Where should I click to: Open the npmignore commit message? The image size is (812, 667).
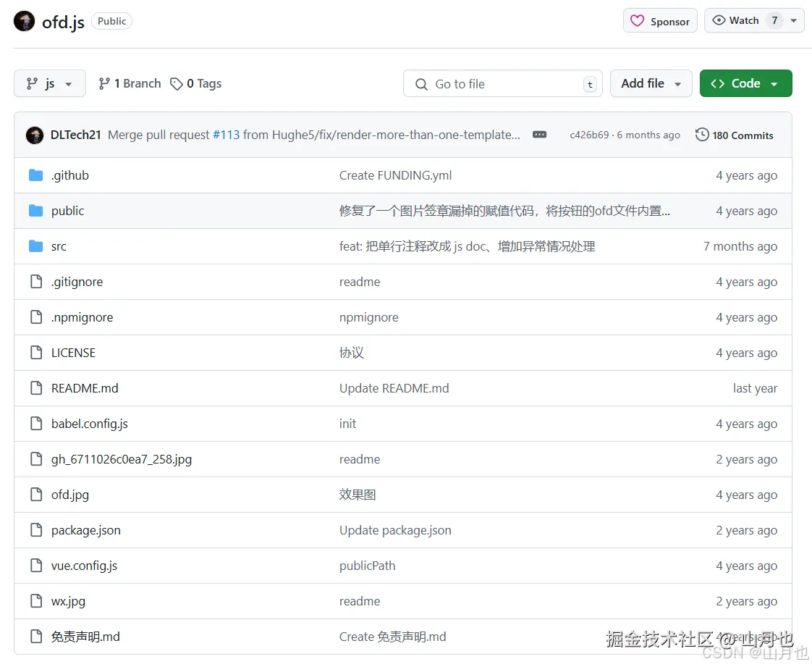[368, 317]
